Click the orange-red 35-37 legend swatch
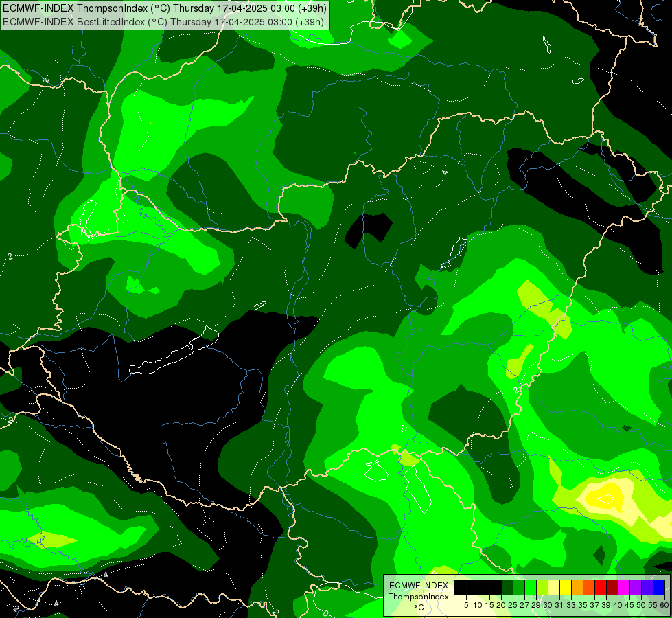Screen dimensions: 672x618 [589, 587]
